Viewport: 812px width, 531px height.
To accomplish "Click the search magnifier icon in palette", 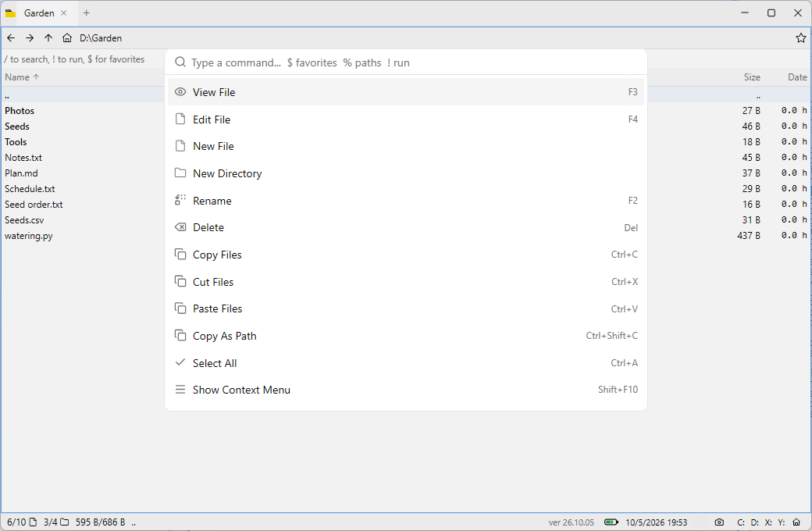I will click(x=180, y=62).
